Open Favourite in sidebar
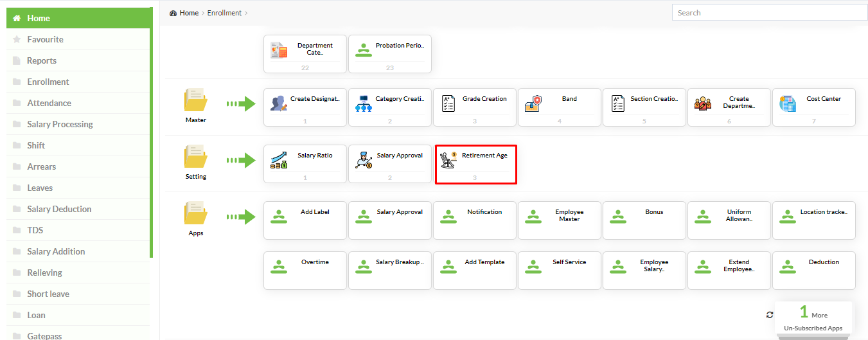 pyautogui.click(x=78, y=39)
